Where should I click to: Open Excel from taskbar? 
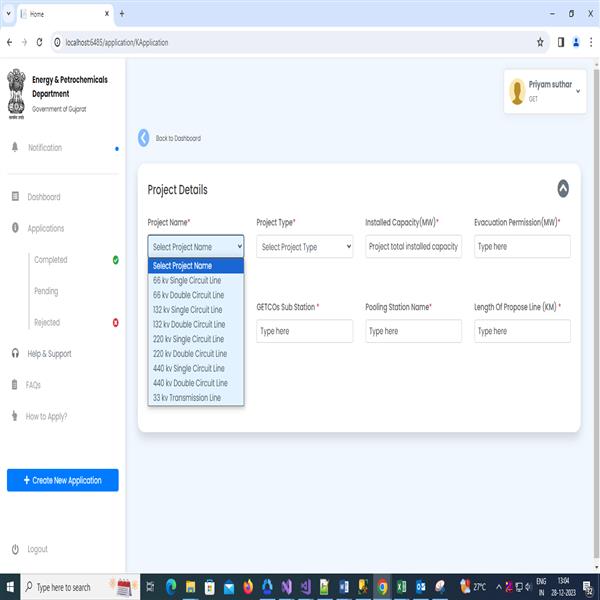coord(401,587)
